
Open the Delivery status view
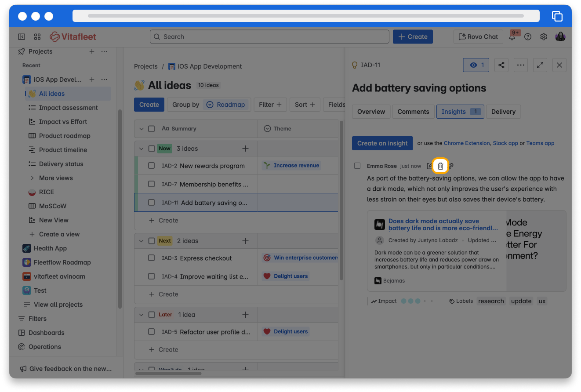tap(61, 164)
